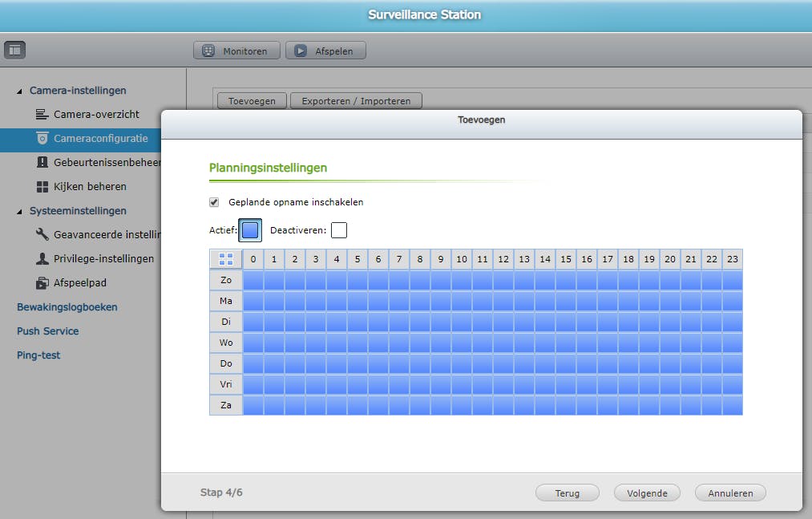Select hour column header 18

coord(628,259)
